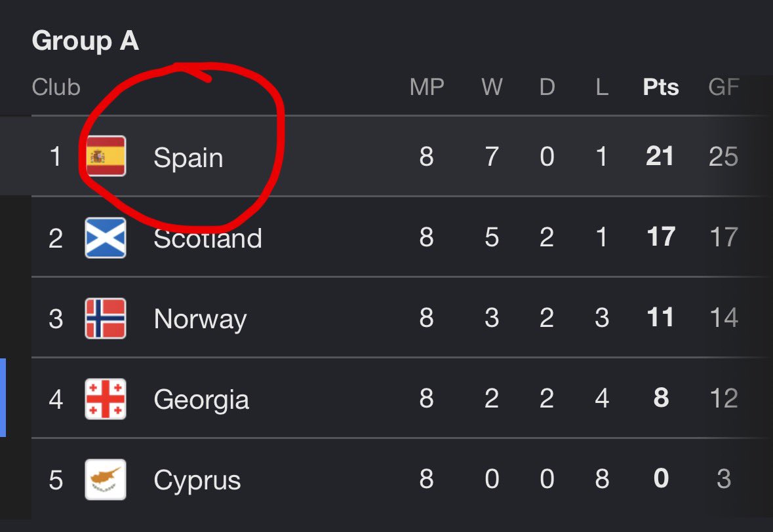Image resolution: width=773 pixels, height=532 pixels.
Task: Click the Spain flag icon
Action: pos(106,156)
